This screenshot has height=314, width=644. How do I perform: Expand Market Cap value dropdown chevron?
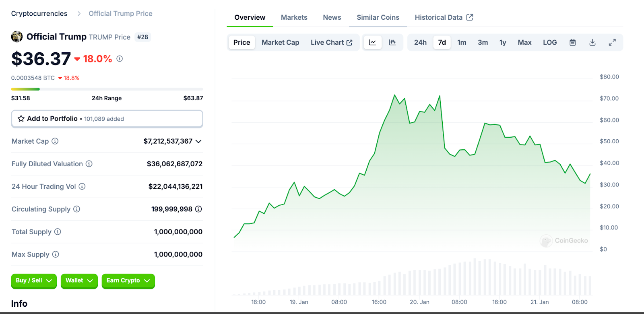click(198, 141)
